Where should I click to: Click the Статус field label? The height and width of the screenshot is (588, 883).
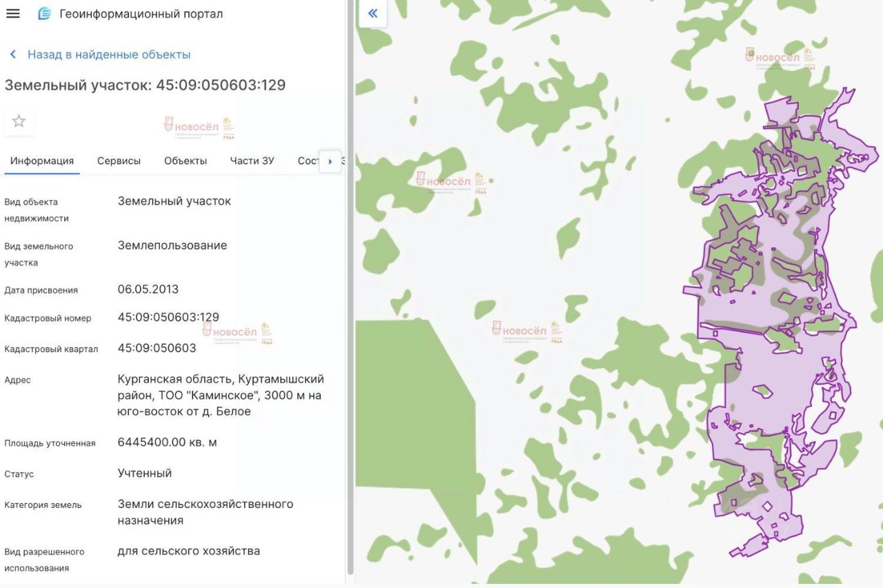click(19, 474)
